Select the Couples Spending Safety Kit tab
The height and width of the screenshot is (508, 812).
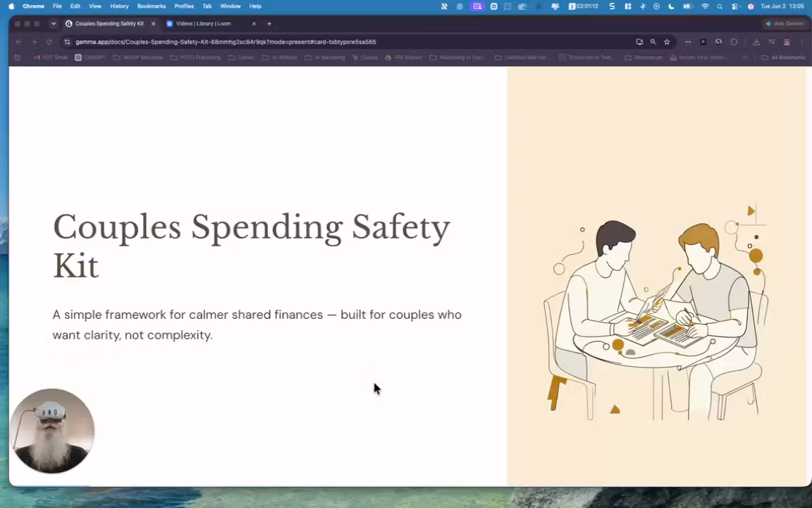point(110,23)
